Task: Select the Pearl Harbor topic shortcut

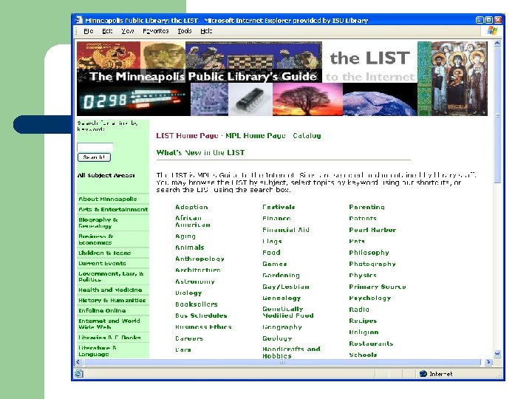Action: [x=372, y=230]
